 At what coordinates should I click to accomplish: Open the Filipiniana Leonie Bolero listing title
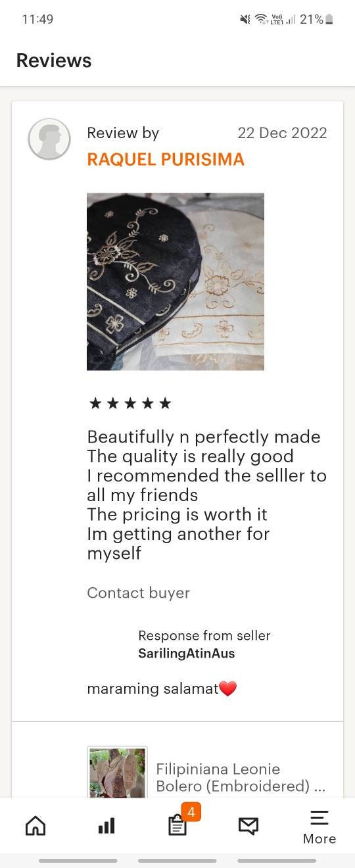(241, 777)
